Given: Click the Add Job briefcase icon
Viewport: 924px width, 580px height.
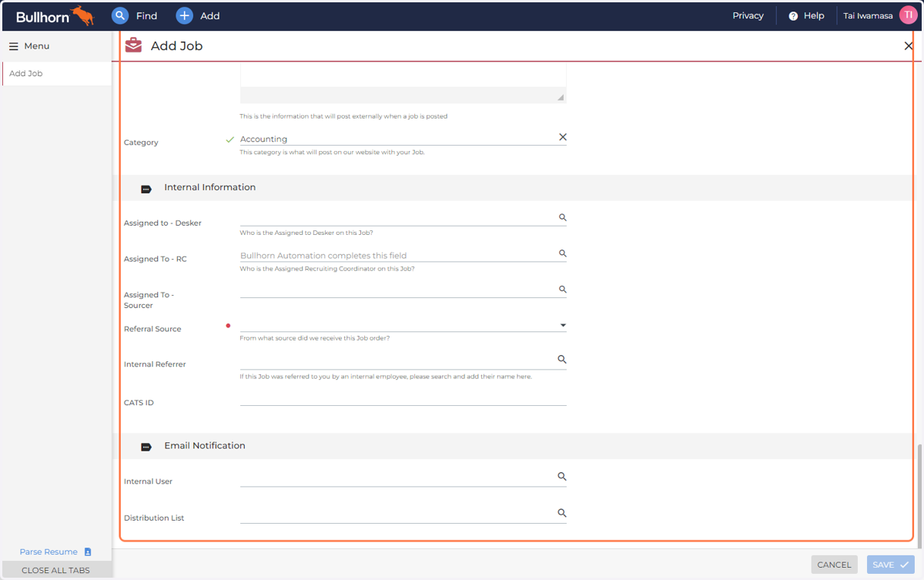Looking at the screenshot, I should (133, 45).
